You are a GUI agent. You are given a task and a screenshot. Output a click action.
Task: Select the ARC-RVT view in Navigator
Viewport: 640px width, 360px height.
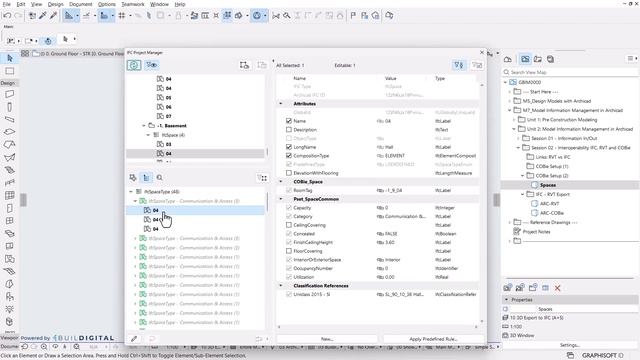tap(549, 204)
